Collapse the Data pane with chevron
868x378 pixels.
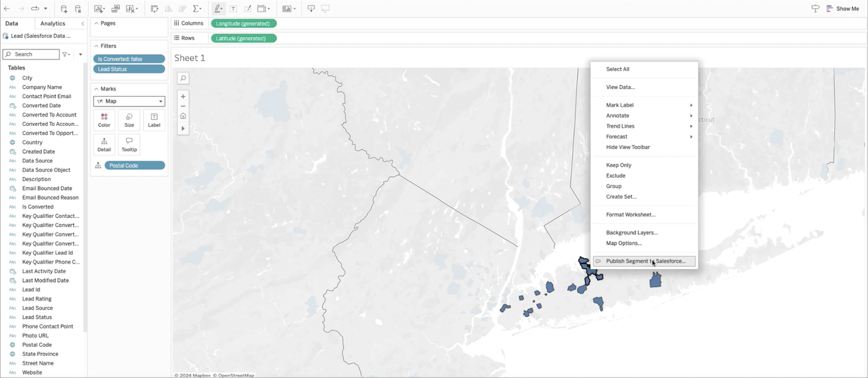pyautogui.click(x=83, y=24)
